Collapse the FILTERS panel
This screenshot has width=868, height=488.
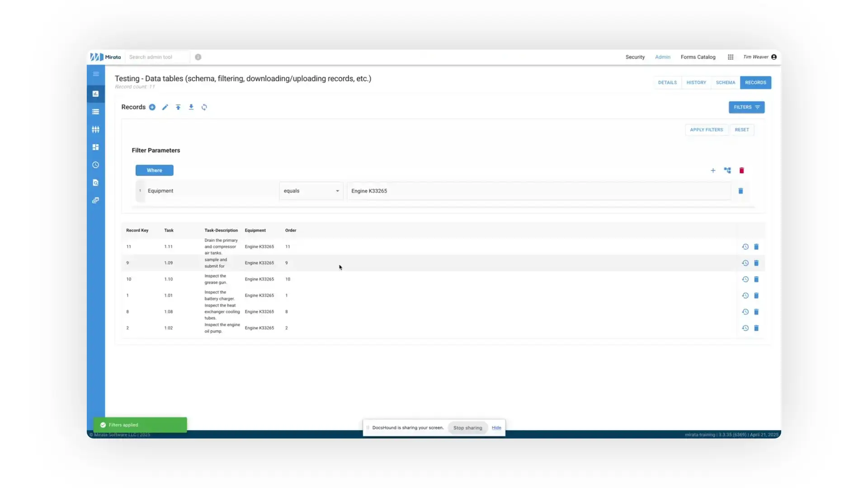coord(746,107)
